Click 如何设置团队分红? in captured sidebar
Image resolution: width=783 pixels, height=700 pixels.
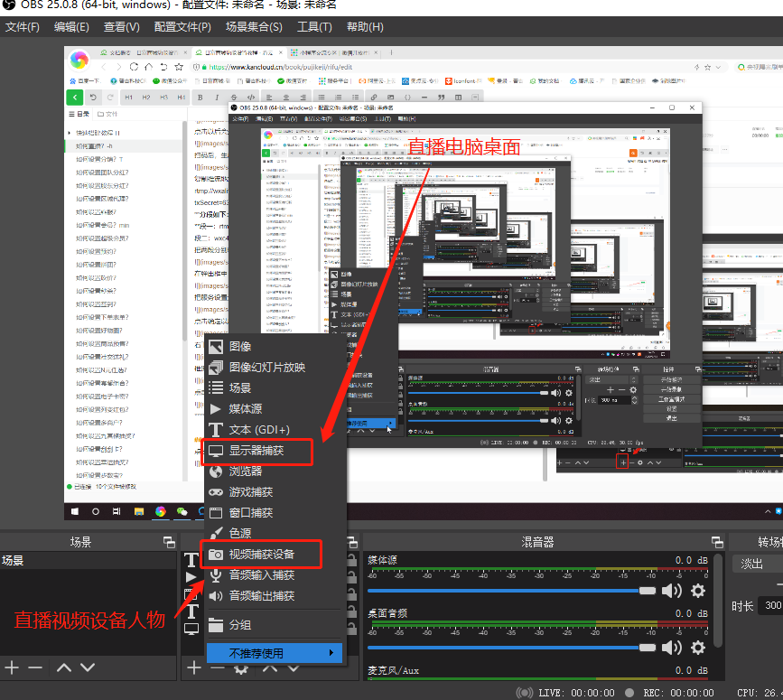coord(102,173)
